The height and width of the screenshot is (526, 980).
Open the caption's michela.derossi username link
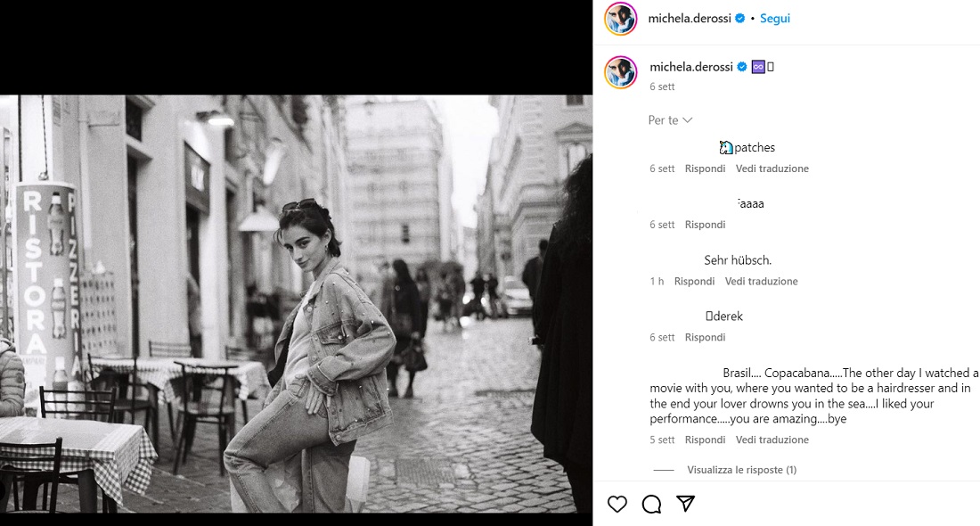point(690,67)
